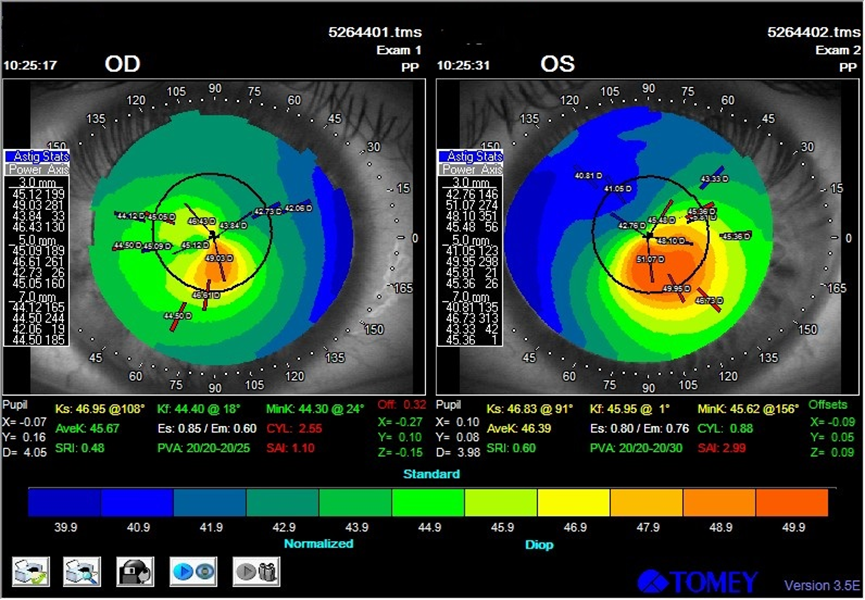Screen dimensions: 865x600
Task: Pick the 46.9 yellow color swatch
Action: pyautogui.click(x=574, y=502)
